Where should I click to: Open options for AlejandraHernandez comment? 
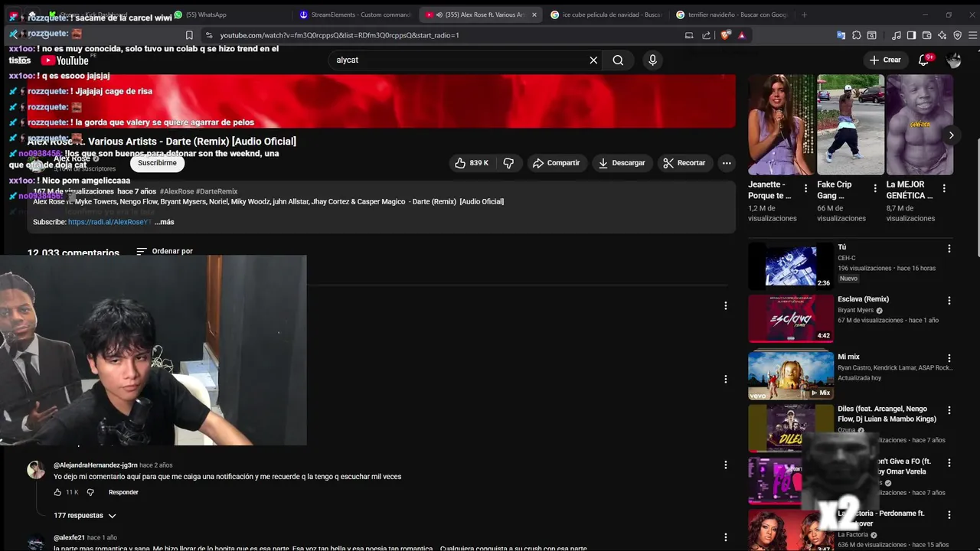(726, 465)
